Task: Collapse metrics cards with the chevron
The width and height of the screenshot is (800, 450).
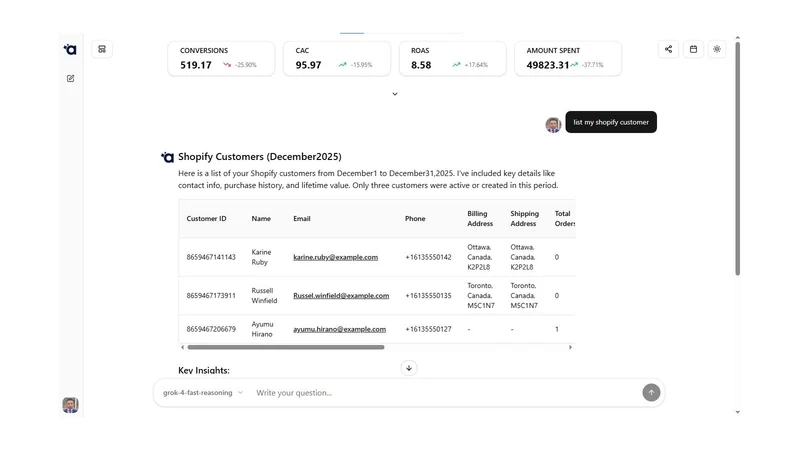Action: click(x=395, y=94)
